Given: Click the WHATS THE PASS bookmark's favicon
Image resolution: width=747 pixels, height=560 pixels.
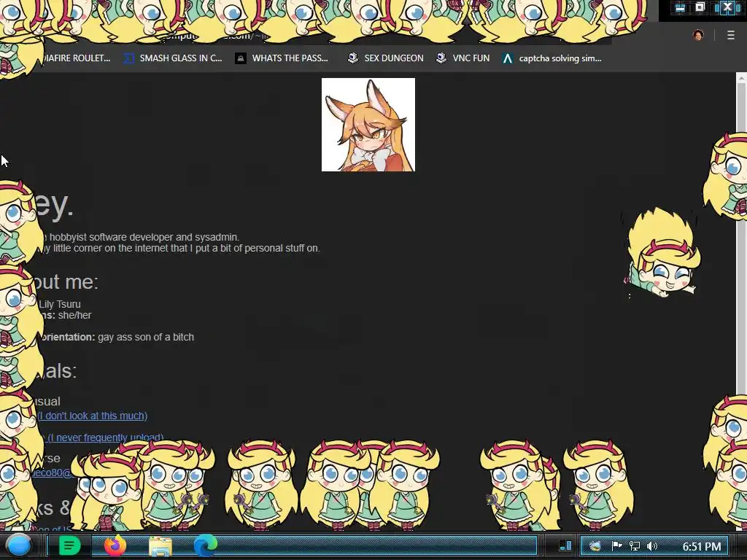Looking at the screenshot, I should pyautogui.click(x=241, y=58).
